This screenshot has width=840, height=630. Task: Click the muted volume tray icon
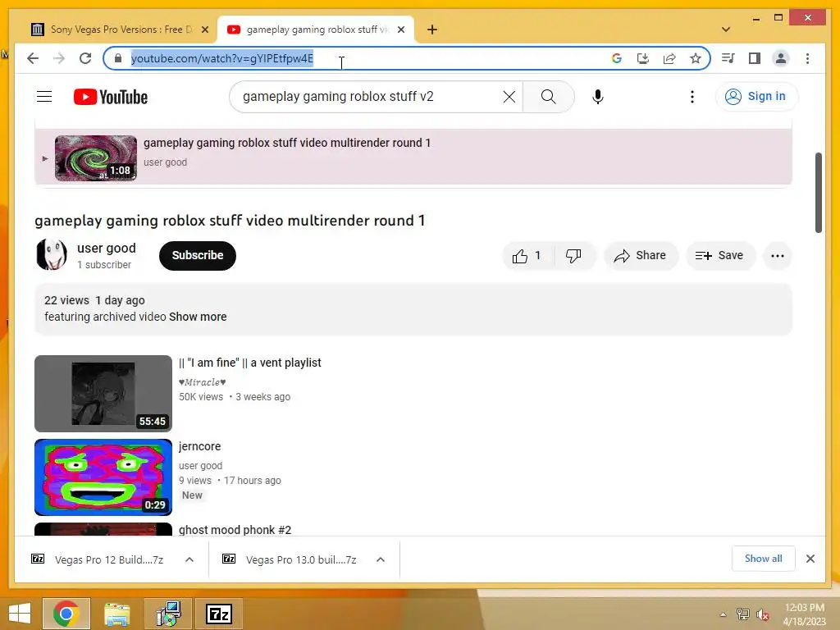(762, 614)
